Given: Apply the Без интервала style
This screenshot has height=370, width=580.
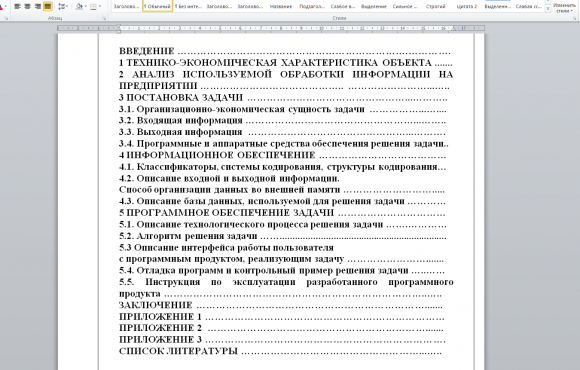Looking at the screenshot, I should (x=188, y=6).
